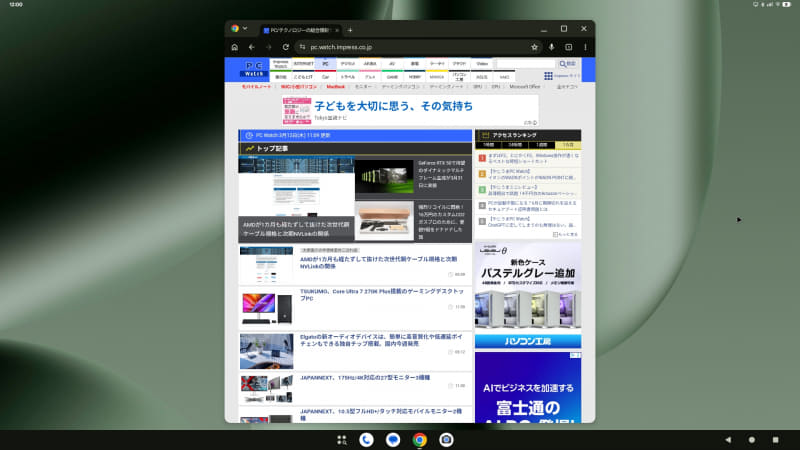The width and height of the screenshot is (800, 450).
Task: Select the INTERNET nav tab
Action: click(303, 64)
